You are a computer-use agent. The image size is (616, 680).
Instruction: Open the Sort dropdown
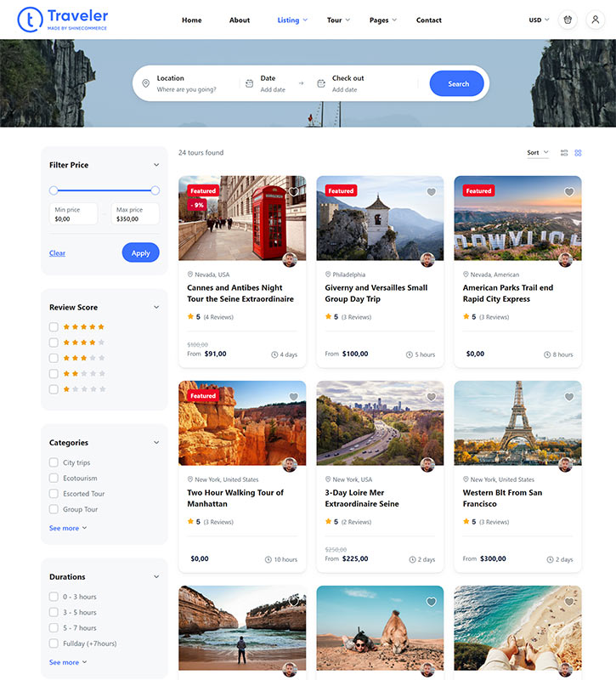[x=537, y=153]
